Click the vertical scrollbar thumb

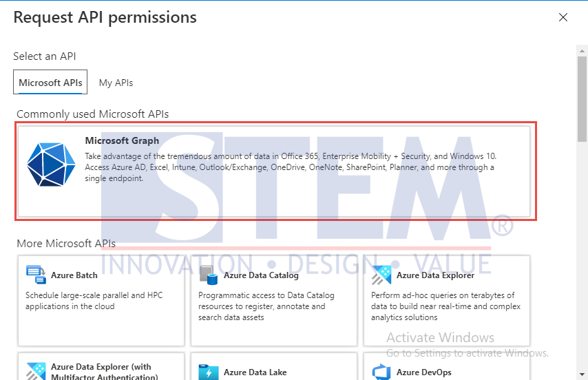(x=582, y=99)
